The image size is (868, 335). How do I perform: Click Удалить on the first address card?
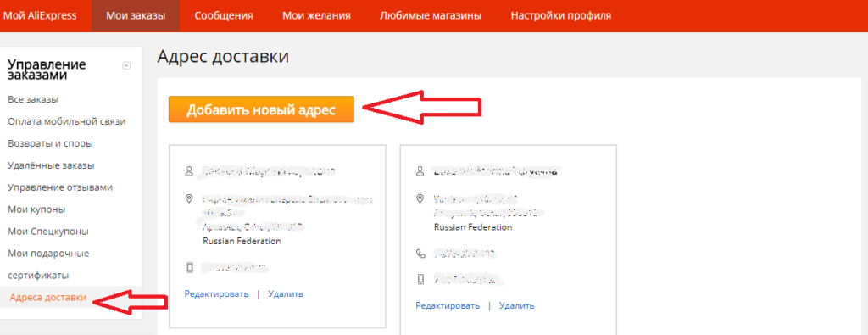tap(286, 293)
